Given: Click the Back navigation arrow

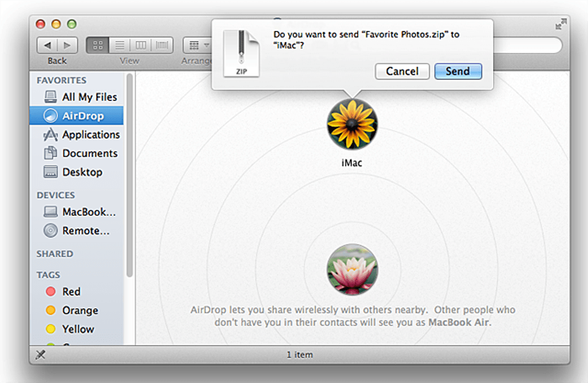Looking at the screenshot, I should point(48,45).
